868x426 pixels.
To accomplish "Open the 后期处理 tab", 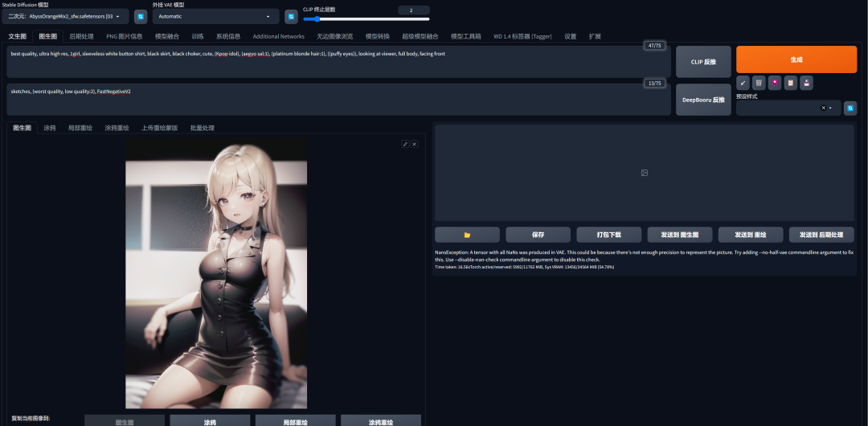I will pos(81,36).
